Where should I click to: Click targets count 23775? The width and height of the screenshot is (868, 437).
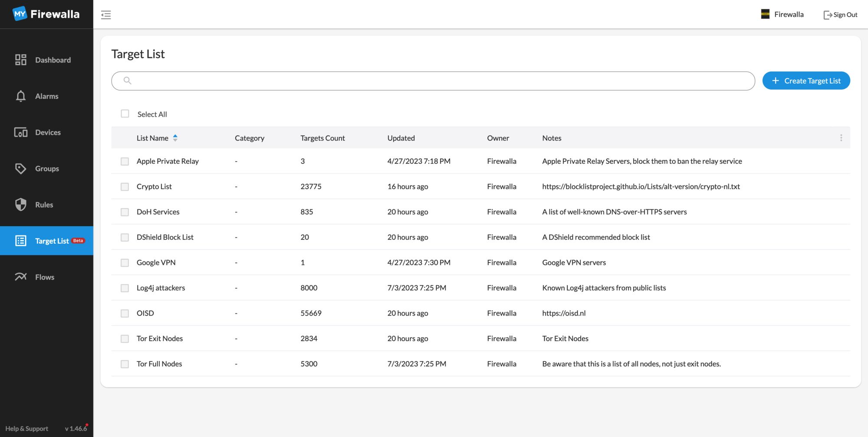[x=311, y=186]
